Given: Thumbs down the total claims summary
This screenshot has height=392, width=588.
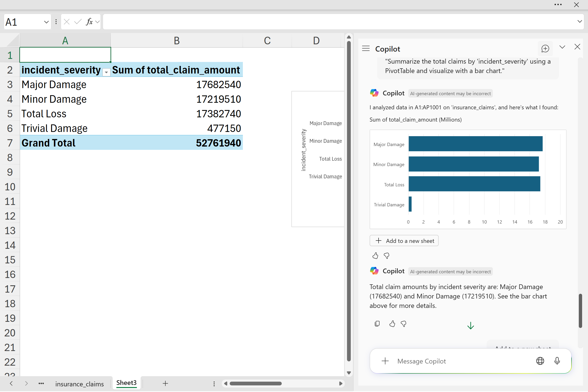Looking at the screenshot, I should point(404,324).
